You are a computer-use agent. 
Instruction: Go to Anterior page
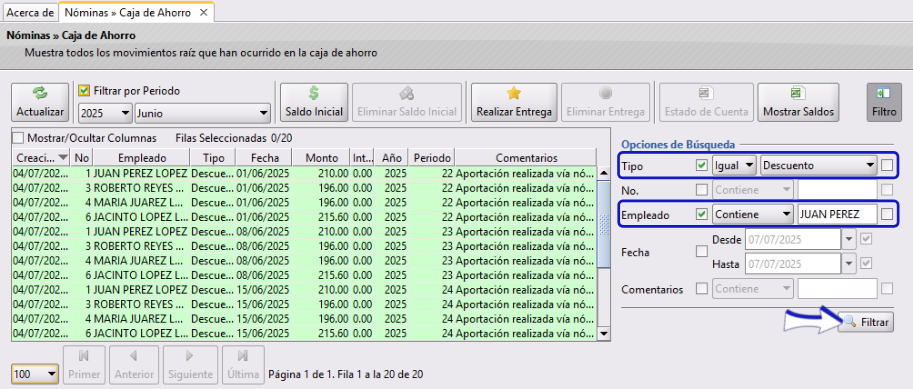(x=134, y=365)
